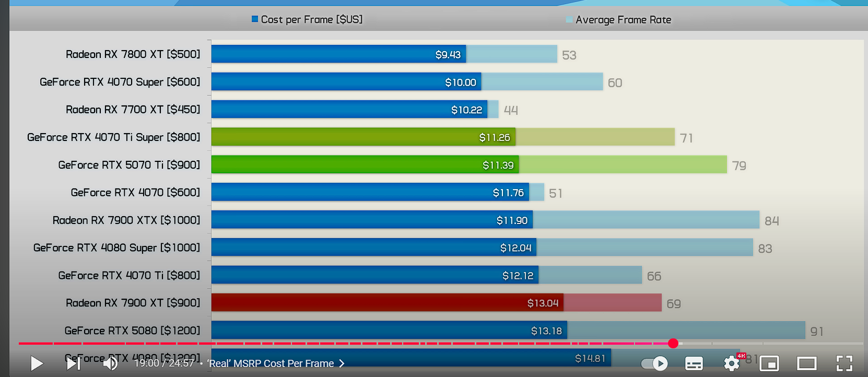Open the video settings gear
Image resolution: width=868 pixels, height=377 pixels.
tap(732, 363)
